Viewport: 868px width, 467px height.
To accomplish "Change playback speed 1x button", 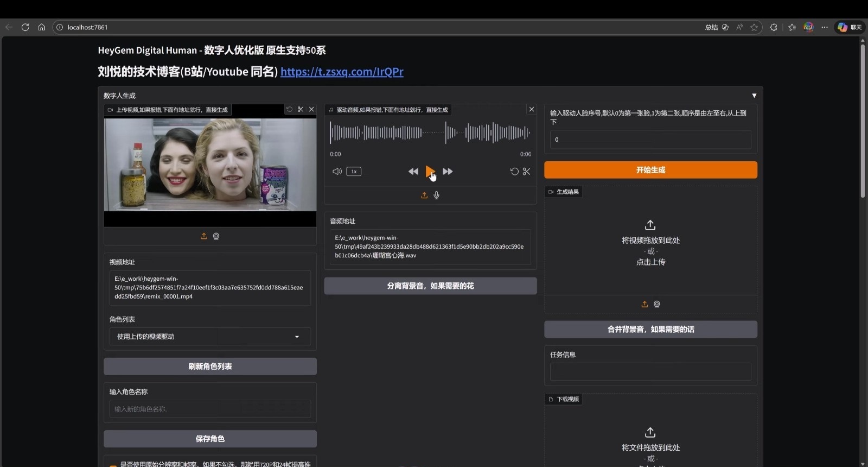I will (x=354, y=172).
